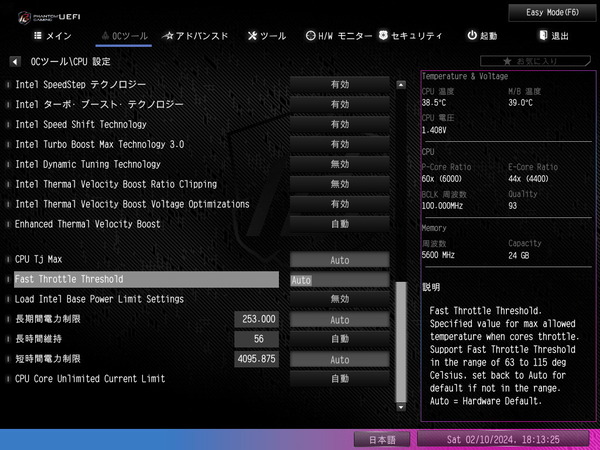Click the Fast Throttle Threshold input field
Image resolution: width=600 pixels, height=450 pixels.
(x=339, y=280)
